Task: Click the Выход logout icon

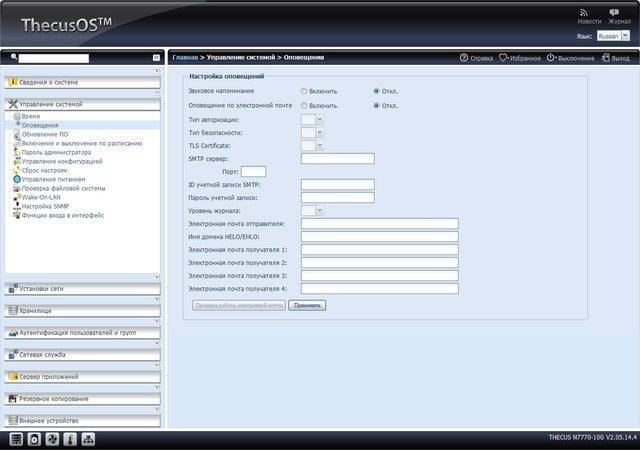Action: (x=606, y=58)
